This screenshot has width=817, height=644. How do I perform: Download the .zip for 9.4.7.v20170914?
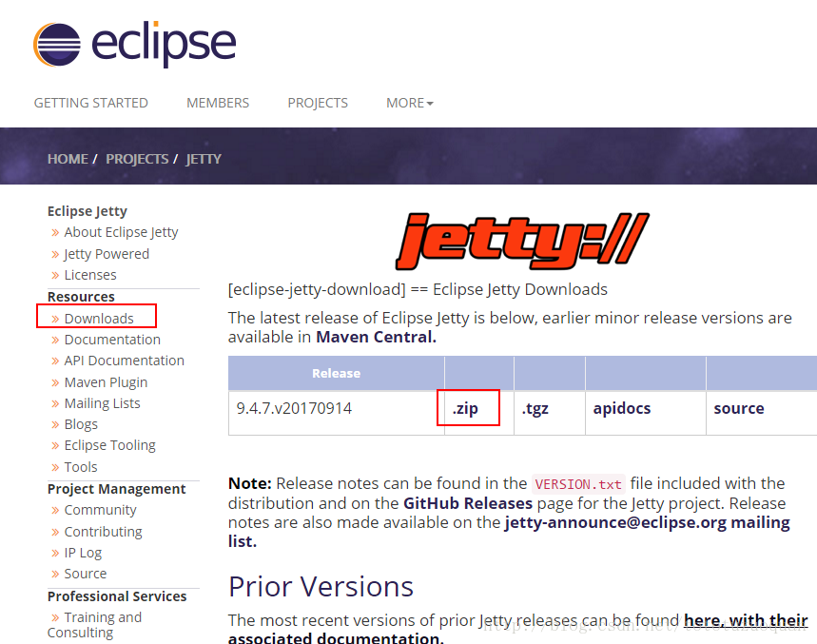click(x=465, y=408)
